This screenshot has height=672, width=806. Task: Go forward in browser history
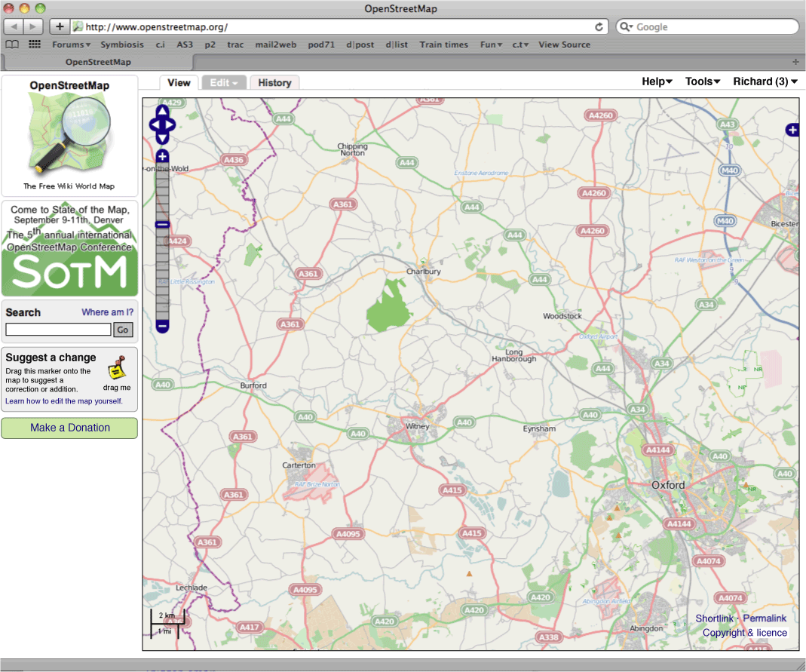click(x=33, y=26)
